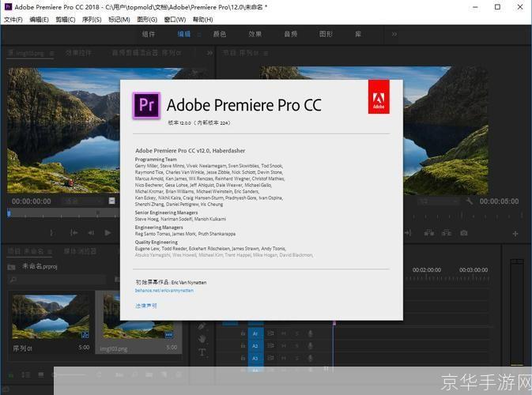532x395 pixels.
Task: Switch to the 音频剪辑混合器 tab
Action: pyautogui.click(x=146, y=53)
